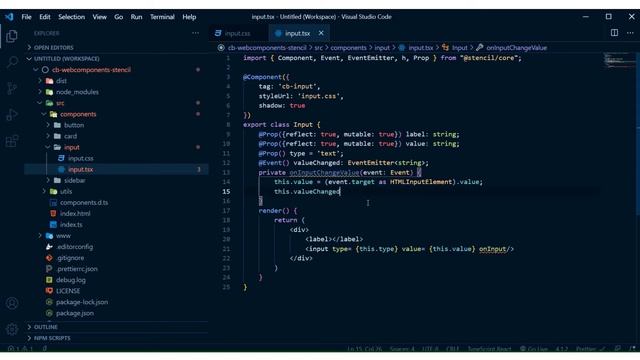Screen dimensions: 640x360
Task: Click TypeScript React language mode in status bar
Action: (489, 349)
